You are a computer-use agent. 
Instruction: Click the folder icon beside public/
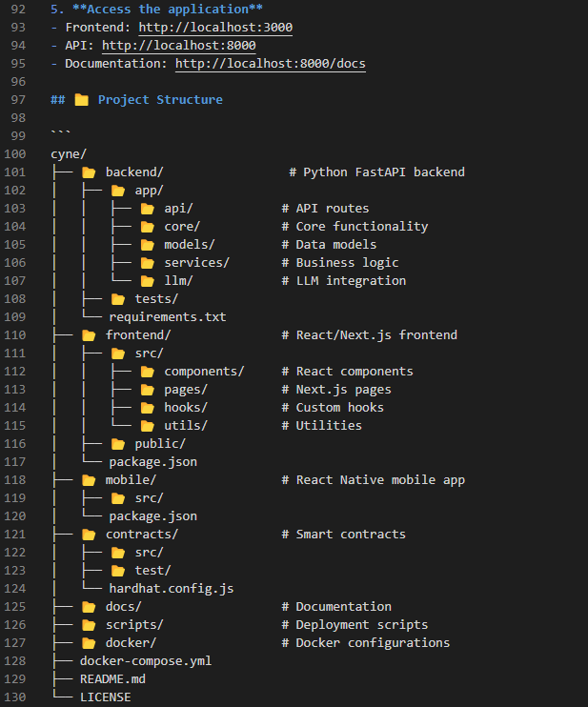(118, 444)
